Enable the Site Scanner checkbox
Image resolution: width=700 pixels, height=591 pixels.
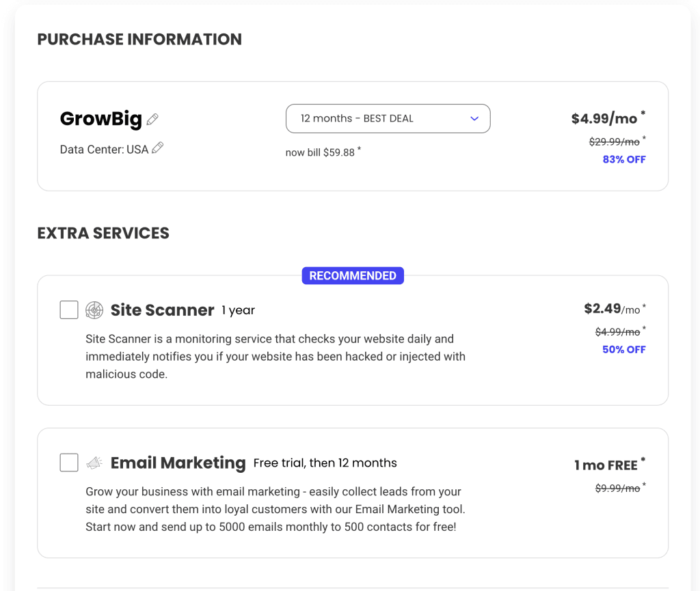[69, 310]
